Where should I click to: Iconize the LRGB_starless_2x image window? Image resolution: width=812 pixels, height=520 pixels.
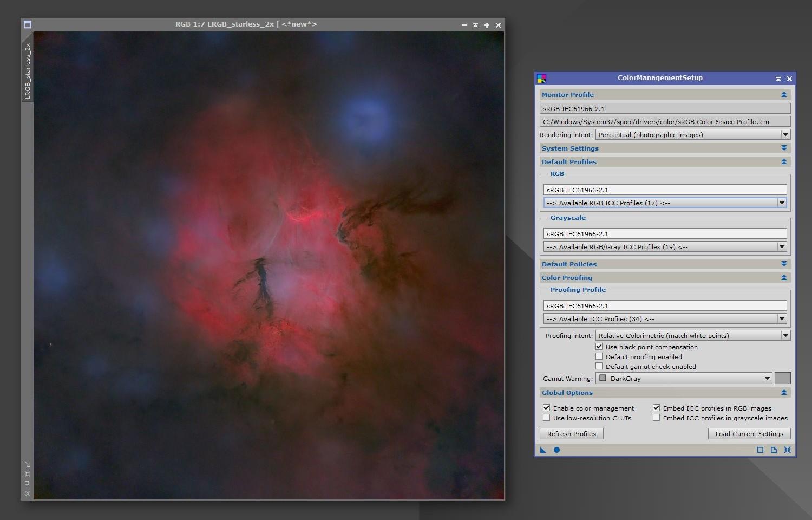(x=464, y=25)
